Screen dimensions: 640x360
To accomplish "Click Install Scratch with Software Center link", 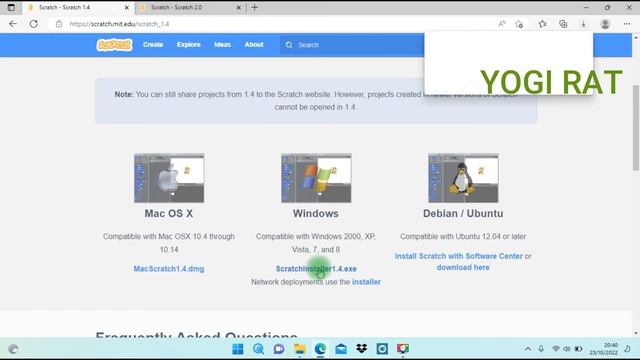I will point(459,256).
